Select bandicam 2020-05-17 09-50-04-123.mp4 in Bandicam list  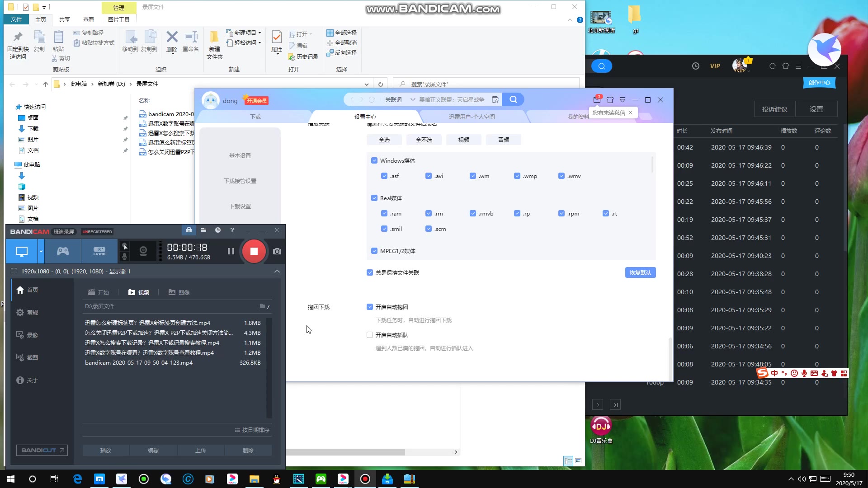[173, 362]
